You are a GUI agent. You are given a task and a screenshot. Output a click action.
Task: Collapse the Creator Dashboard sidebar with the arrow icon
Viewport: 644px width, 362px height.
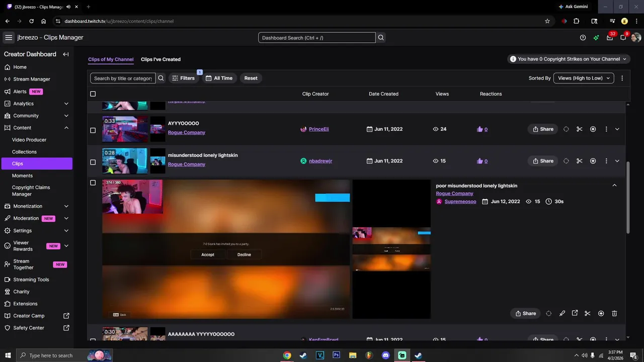click(65, 54)
